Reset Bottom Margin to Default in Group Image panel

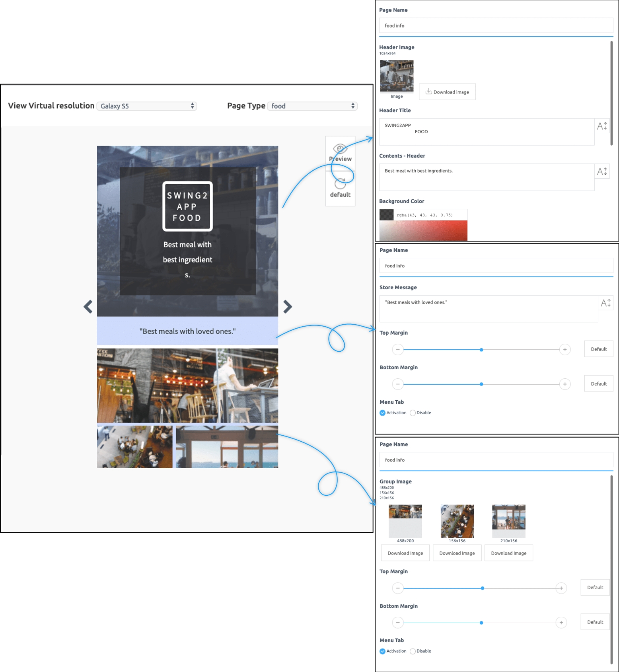pos(595,622)
